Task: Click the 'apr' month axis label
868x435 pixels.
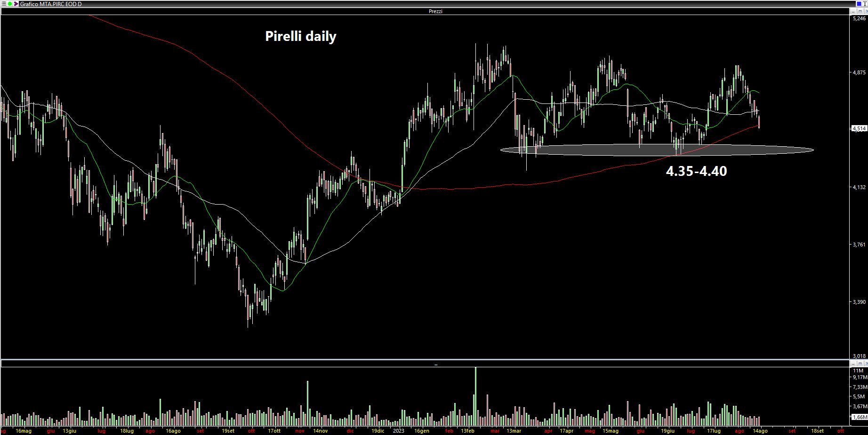Action: tap(548, 431)
